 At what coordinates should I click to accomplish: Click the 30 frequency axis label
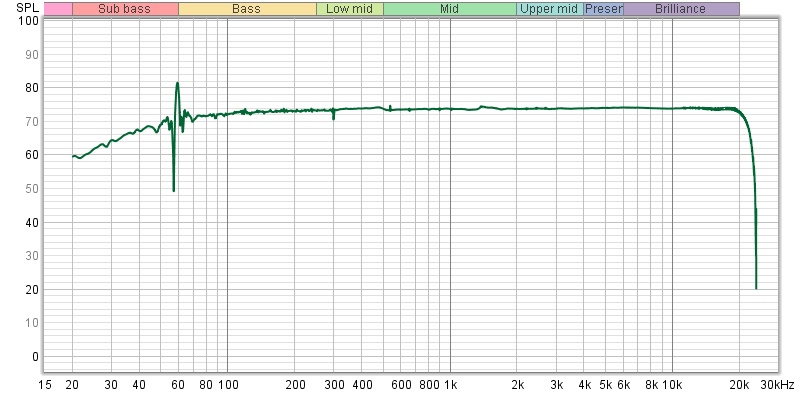click(x=111, y=385)
